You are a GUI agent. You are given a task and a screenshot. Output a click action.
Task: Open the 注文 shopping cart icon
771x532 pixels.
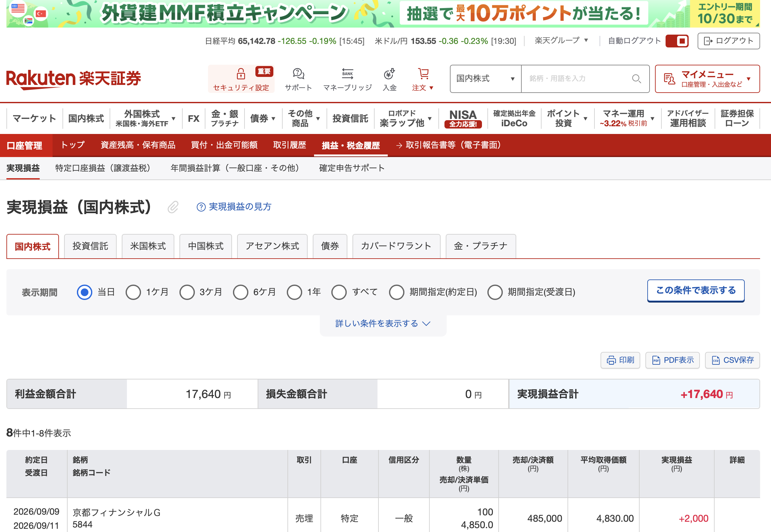click(423, 74)
